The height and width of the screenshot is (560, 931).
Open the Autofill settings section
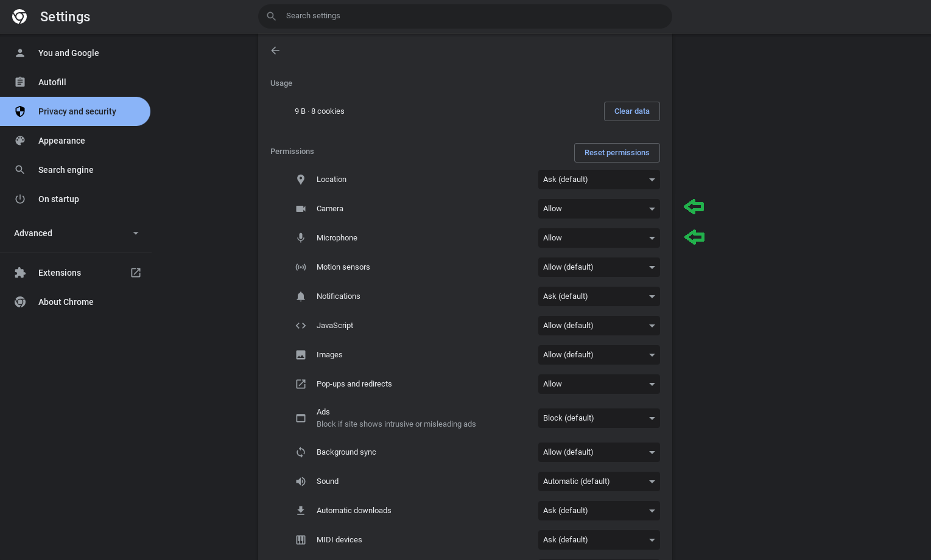coord(52,82)
